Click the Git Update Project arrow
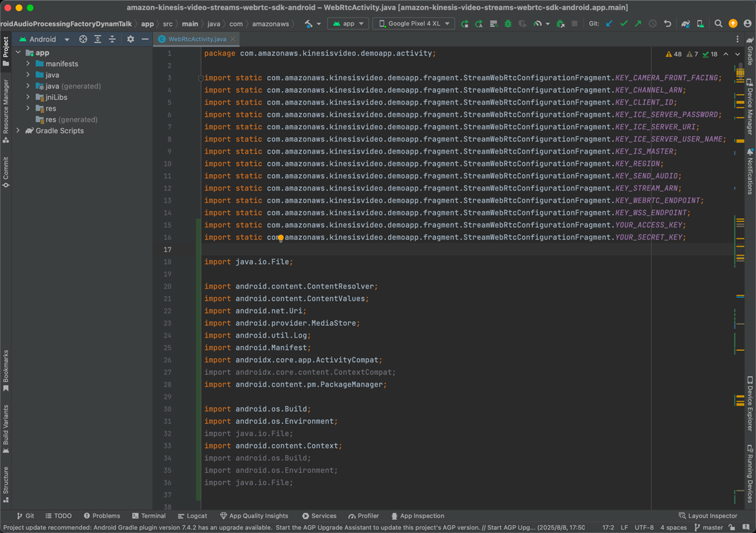 tap(609, 24)
